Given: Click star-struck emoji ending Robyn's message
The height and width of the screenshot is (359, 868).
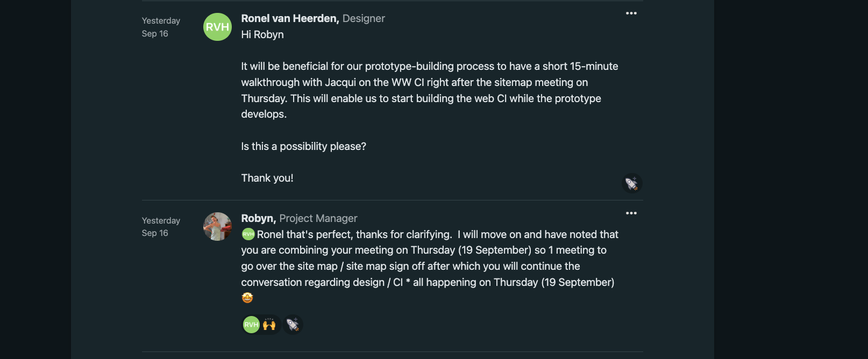Looking at the screenshot, I should [x=247, y=298].
